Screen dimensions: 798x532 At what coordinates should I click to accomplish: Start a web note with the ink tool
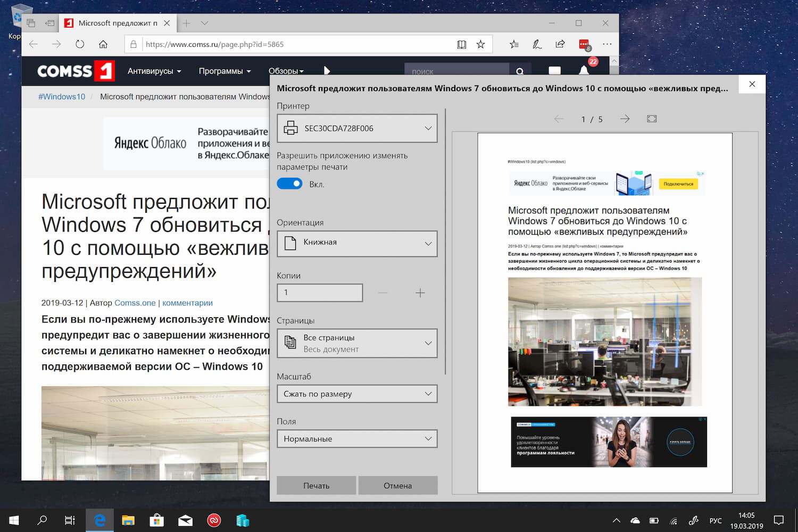[x=537, y=44]
